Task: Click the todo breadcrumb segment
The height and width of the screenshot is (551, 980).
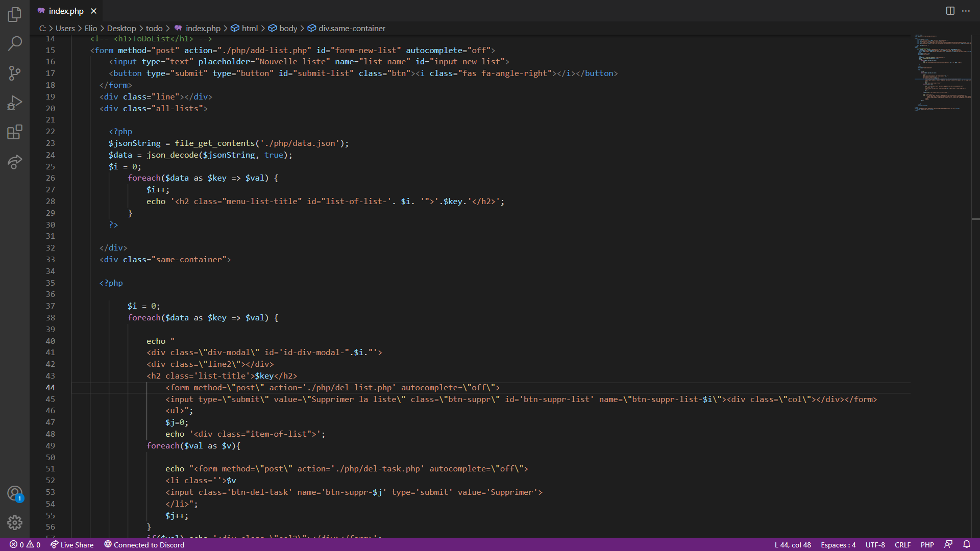Action: (154, 29)
